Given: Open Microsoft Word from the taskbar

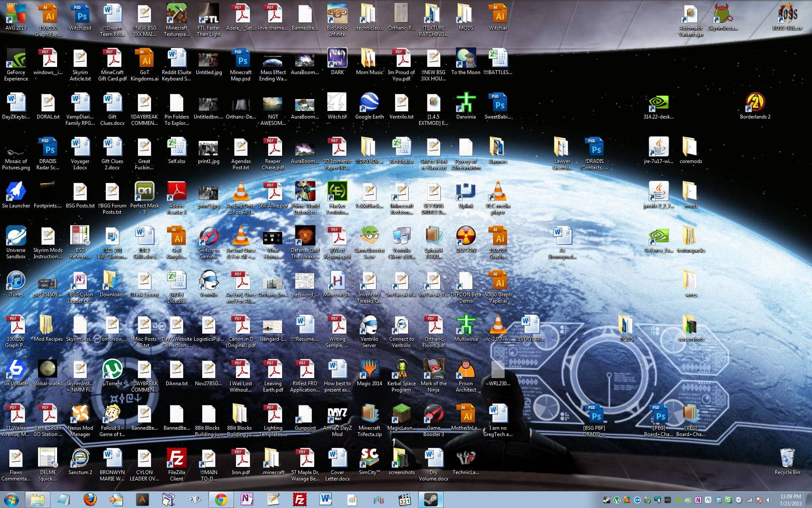Looking at the screenshot, I should [326, 500].
